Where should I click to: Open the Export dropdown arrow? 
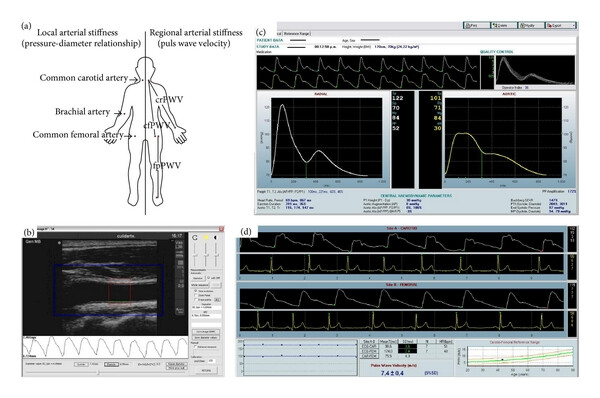pos(573,26)
